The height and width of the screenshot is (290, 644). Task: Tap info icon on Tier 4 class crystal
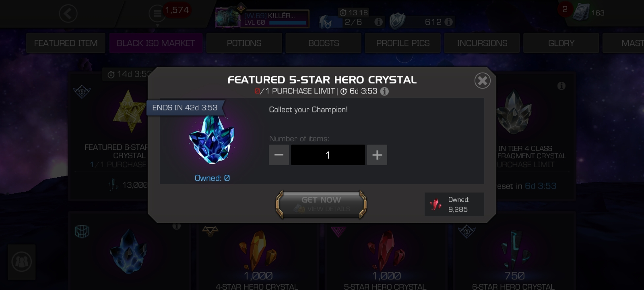[561, 86]
